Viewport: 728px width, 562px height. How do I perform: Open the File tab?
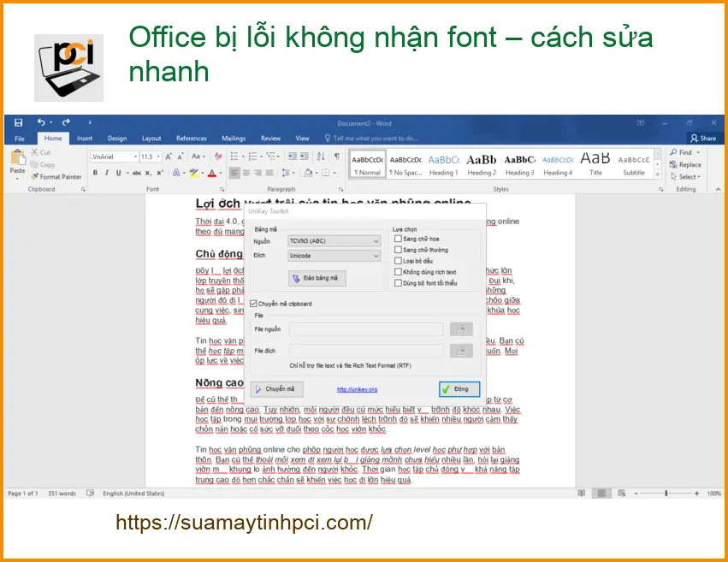(20, 139)
